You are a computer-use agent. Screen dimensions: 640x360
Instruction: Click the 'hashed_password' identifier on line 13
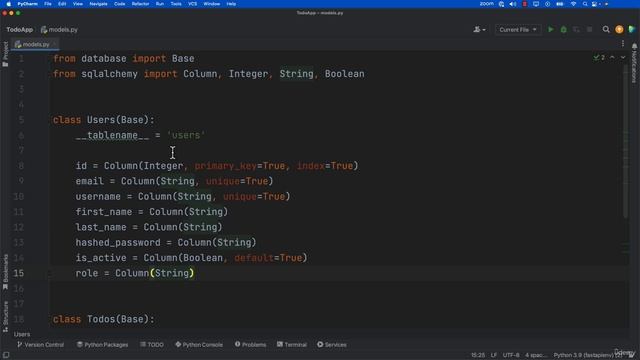coord(118,242)
